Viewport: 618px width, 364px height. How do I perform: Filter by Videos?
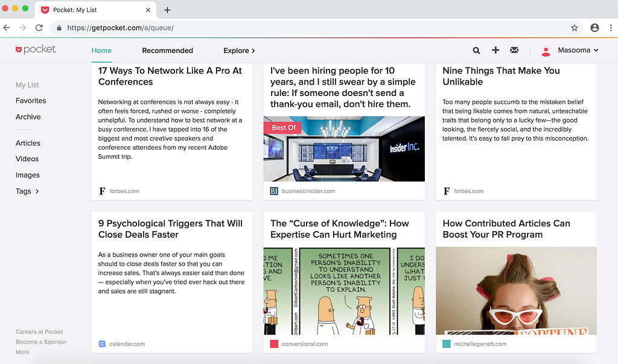point(27,159)
